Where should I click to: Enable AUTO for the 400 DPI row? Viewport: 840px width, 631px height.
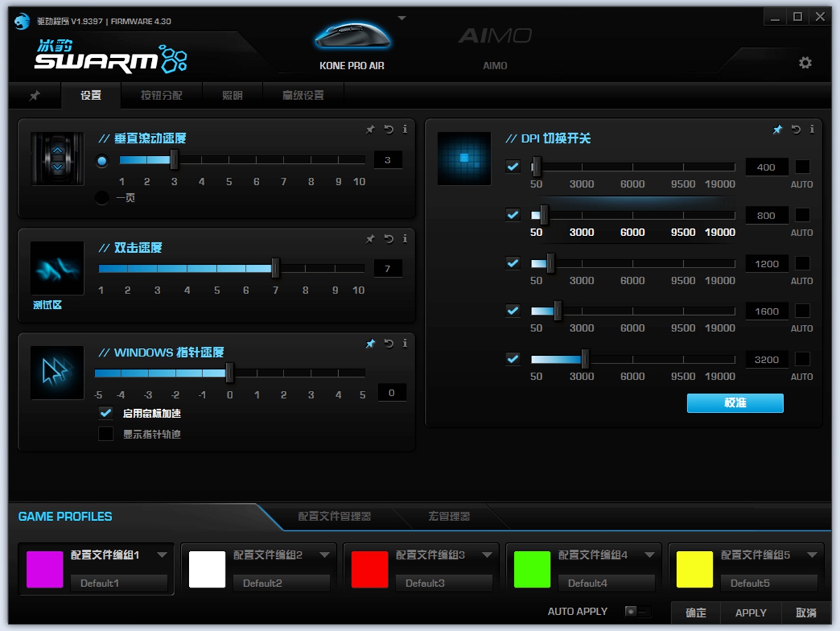click(x=802, y=167)
